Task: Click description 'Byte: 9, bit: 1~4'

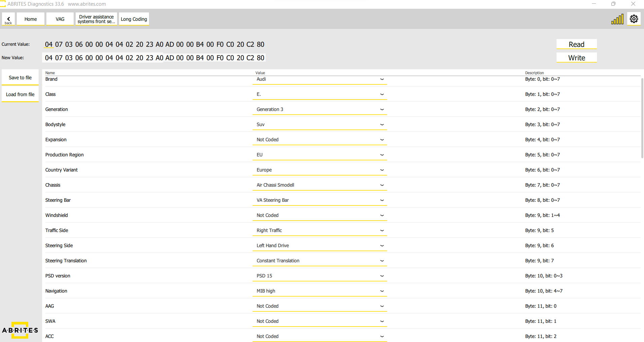Action: point(542,215)
